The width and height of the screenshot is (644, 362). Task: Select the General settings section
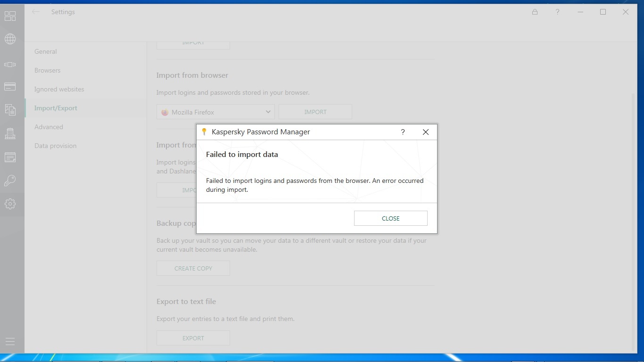46,51
